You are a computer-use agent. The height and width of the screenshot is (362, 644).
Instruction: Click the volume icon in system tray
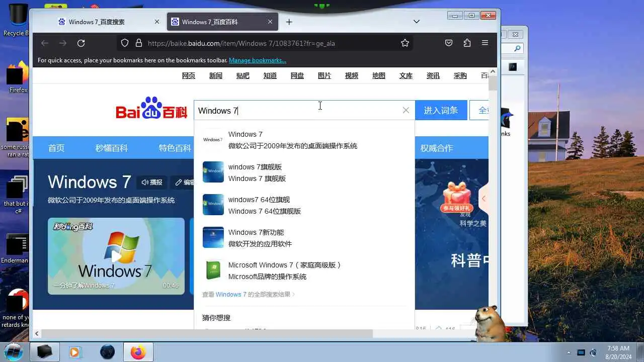coord(593,352)
